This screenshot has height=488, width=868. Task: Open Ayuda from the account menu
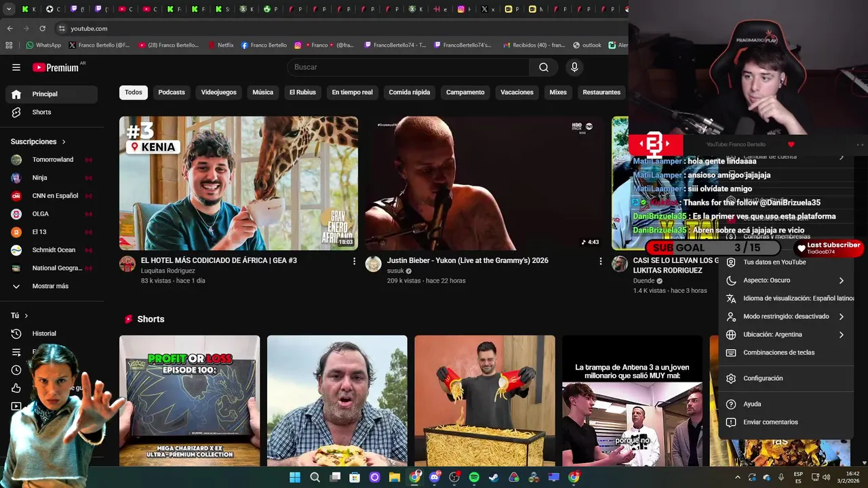click(x=786, y=404)
